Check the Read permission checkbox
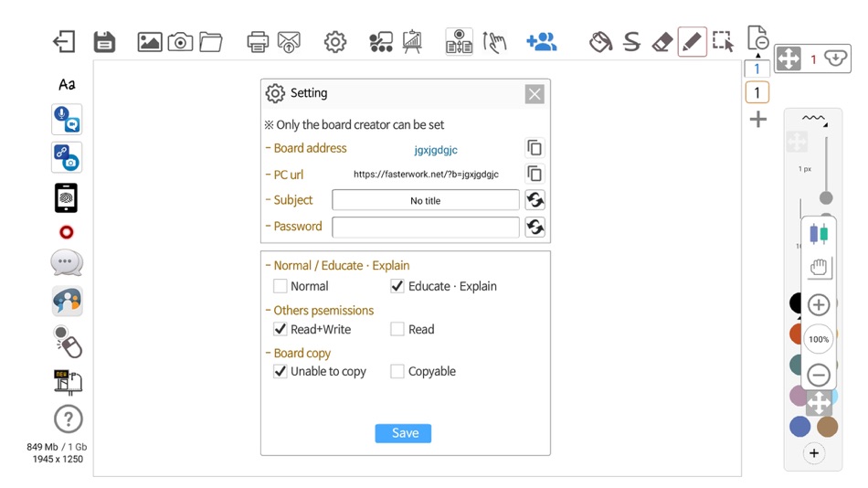This screenshot has height=488, width=868. click(x=397, y=329)
